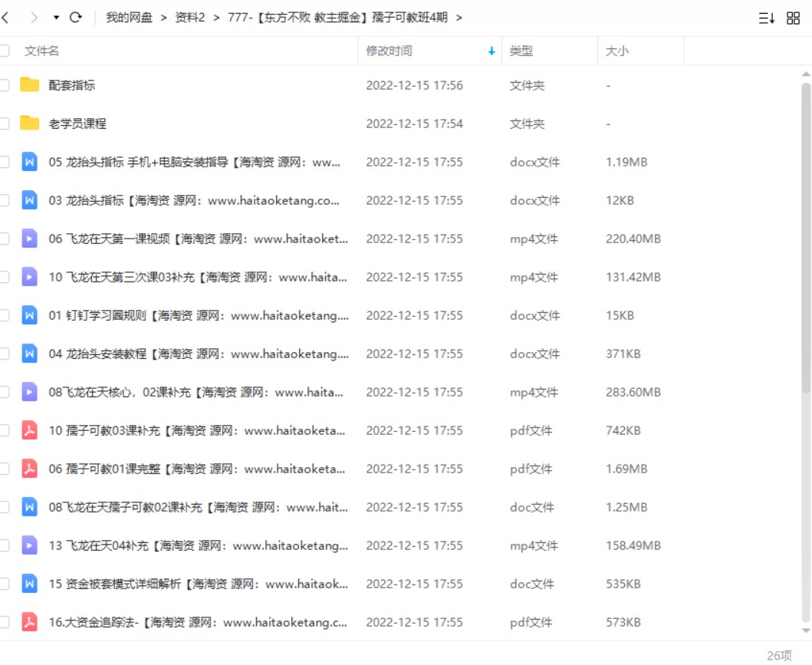Click the video icon of 08飞龙在天核心 file

pyautogui.click(x=29, y=391)
